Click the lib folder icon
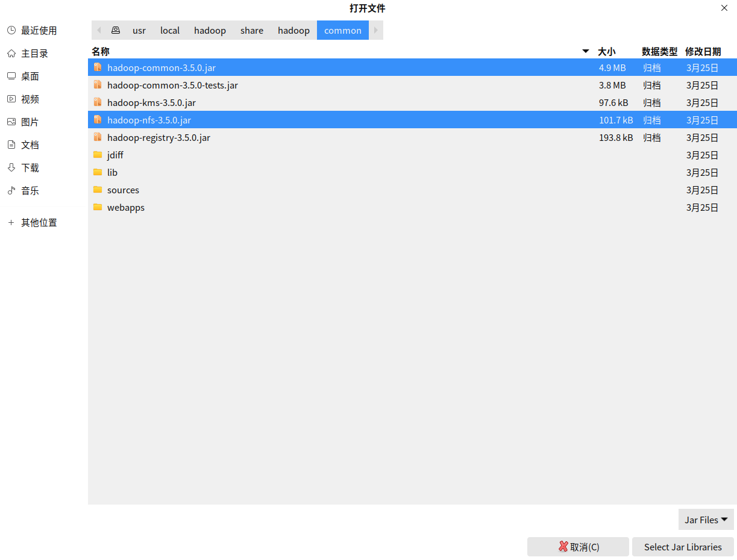This screenshot has height=560, width=737. 98,172
